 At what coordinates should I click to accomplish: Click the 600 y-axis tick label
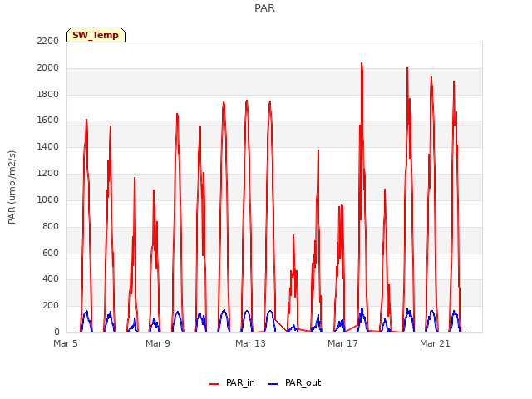51,253
